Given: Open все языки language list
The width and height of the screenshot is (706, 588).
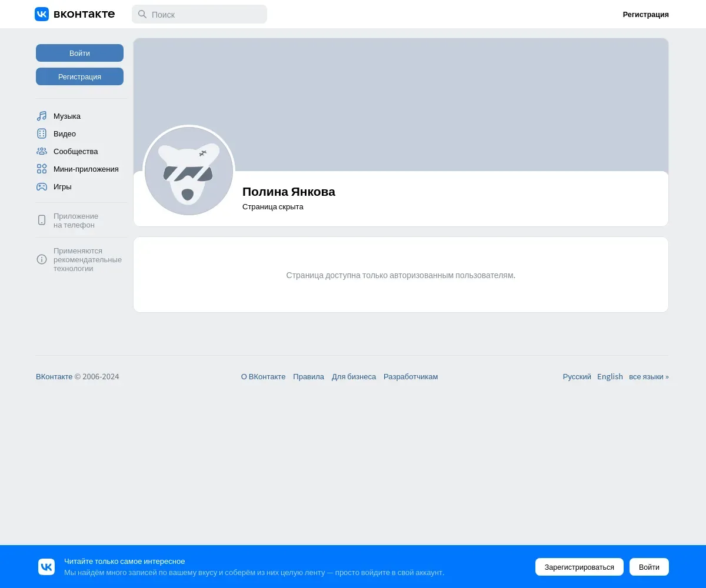Looking at the screenshot, I should pyautogui.click(x=649, y=377).
